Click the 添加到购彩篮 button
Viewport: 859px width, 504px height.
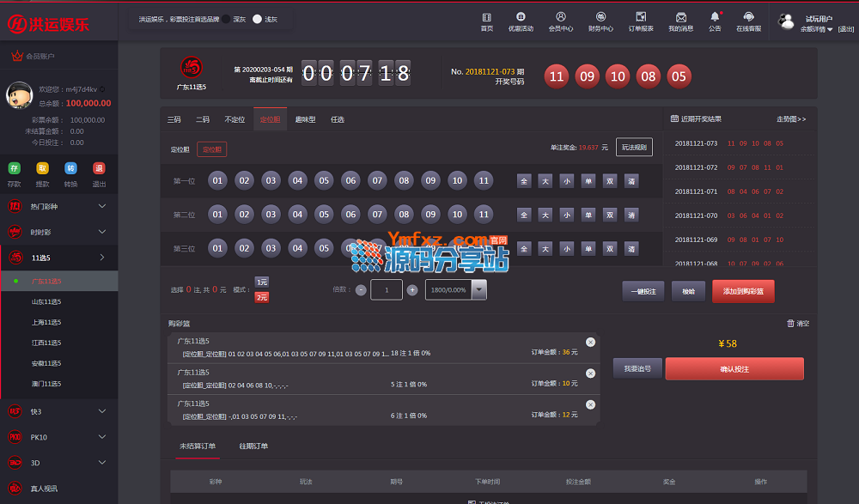pos(743,291)
